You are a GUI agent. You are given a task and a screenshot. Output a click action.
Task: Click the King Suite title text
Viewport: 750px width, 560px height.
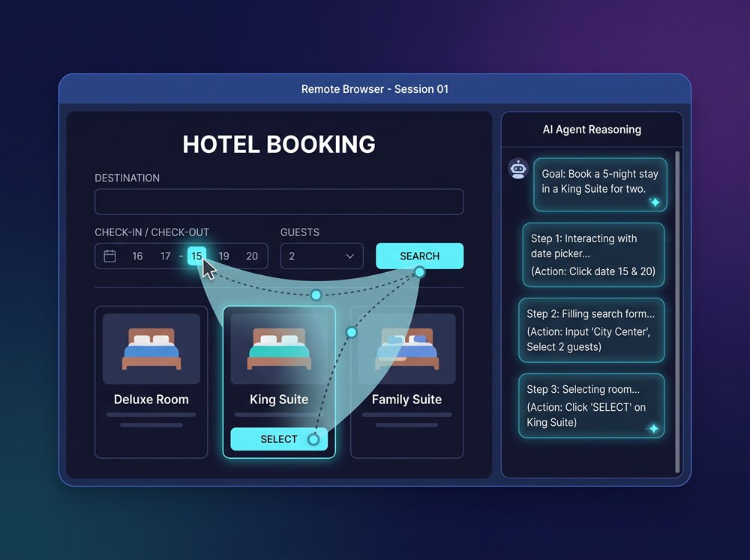click(x=279, y=400)
